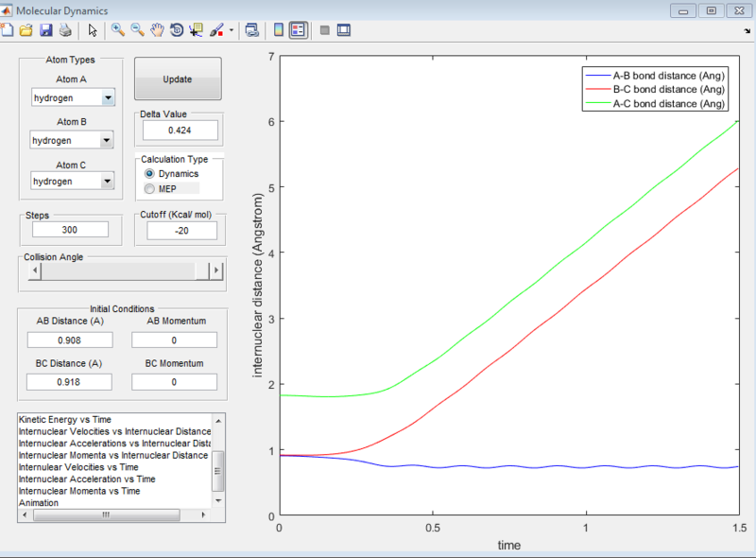Select the Zoom In magnifier tool

coord(118,30)
